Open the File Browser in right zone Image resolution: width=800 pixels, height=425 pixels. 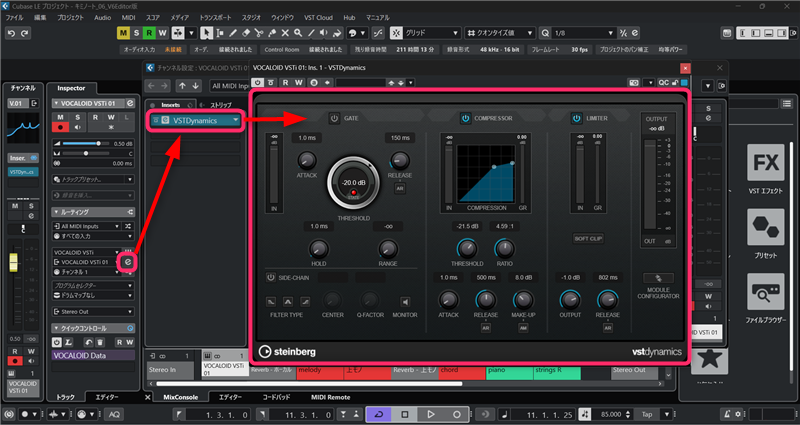[765, 292]
